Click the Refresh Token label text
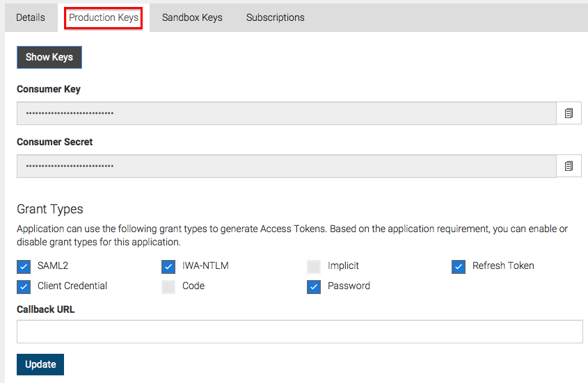Screen dimensions: 588x383 click(x=503, y=266)
